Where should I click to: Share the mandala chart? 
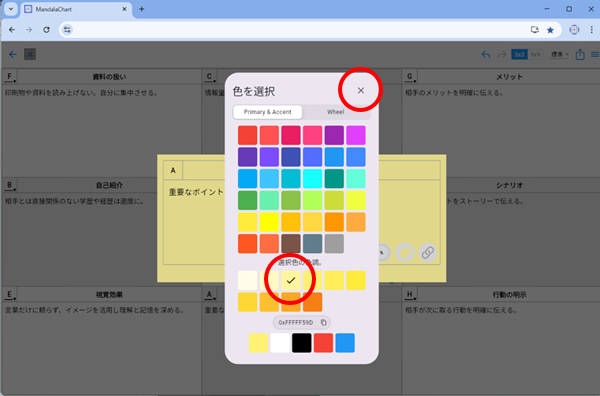tap(580, 54)
